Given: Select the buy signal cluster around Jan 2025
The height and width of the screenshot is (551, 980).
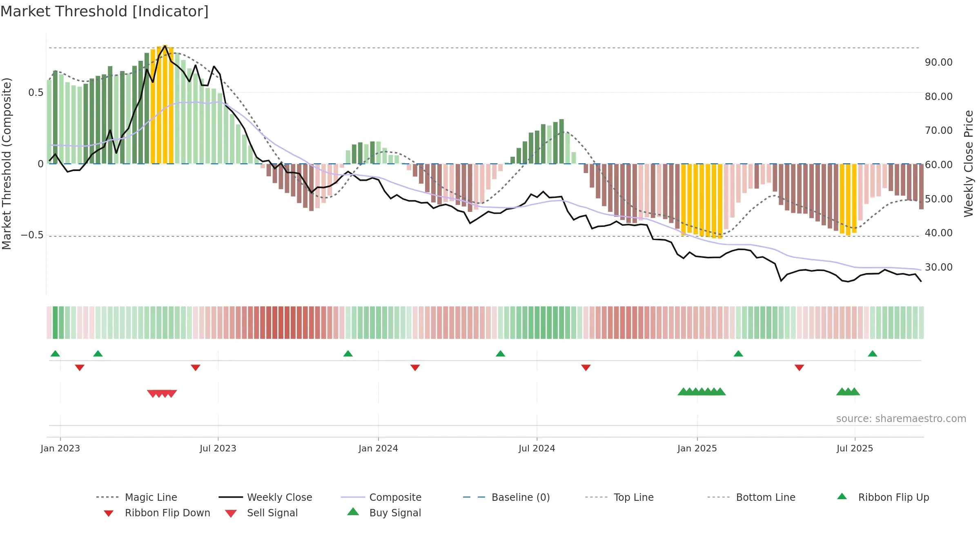Looking at the screenshot, I should (x=702, y=391).
